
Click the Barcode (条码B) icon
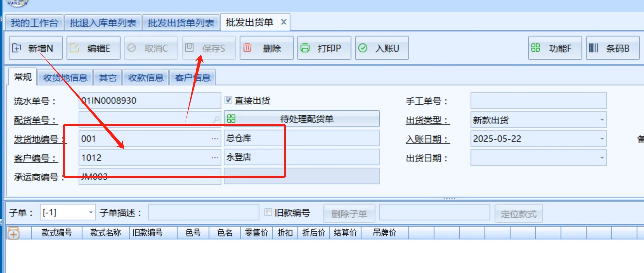pos(593,48)
